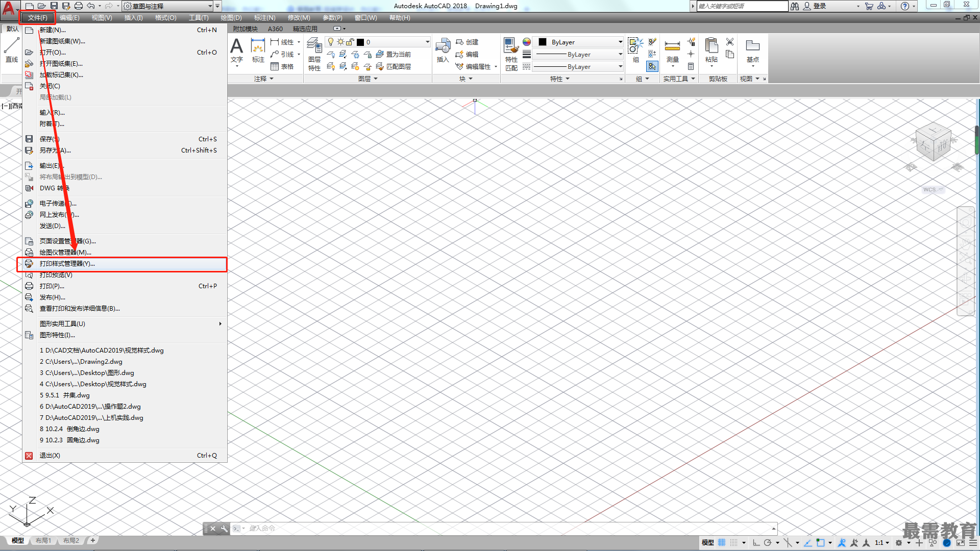This screenshot has height=551, width=980.
Task: Select the 表格 table tool
Action: 282,67
